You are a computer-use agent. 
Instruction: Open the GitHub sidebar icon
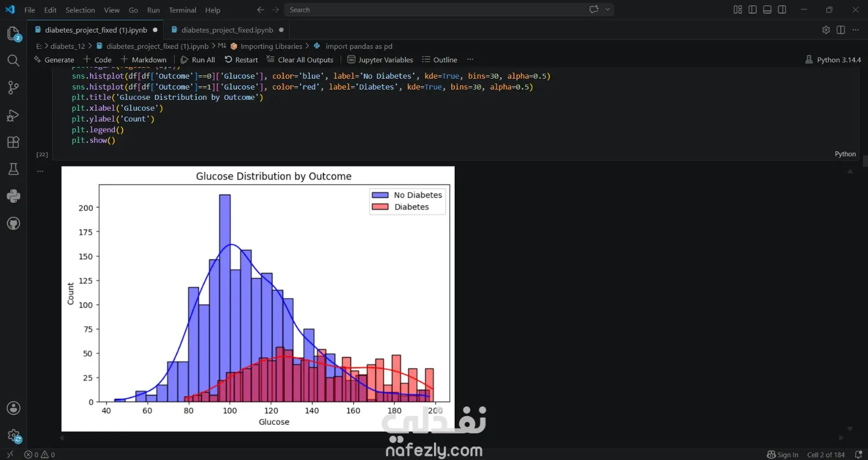tap(13, 223)
